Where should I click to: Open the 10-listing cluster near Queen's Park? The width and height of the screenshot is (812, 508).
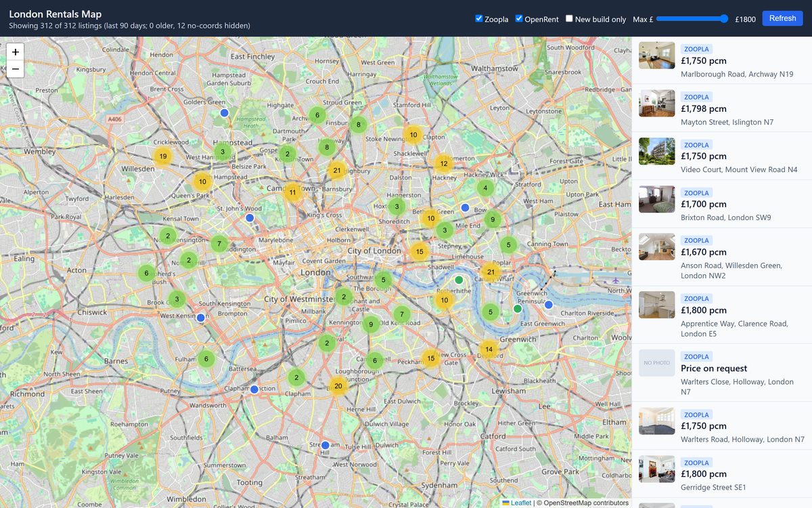202,182
